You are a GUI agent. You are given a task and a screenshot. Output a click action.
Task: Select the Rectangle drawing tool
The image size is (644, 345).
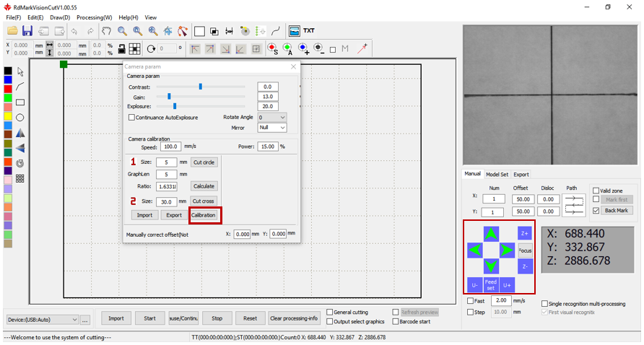coord(20,102)
